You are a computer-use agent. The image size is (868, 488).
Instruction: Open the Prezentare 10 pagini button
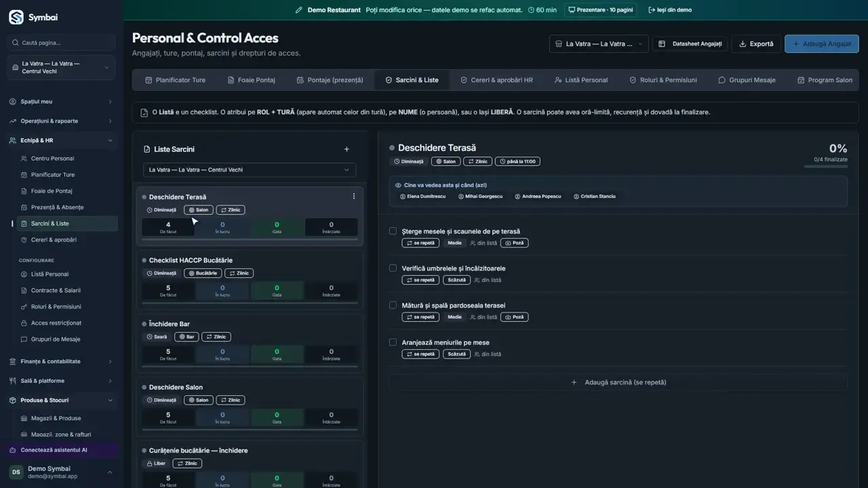pos(601,10)
